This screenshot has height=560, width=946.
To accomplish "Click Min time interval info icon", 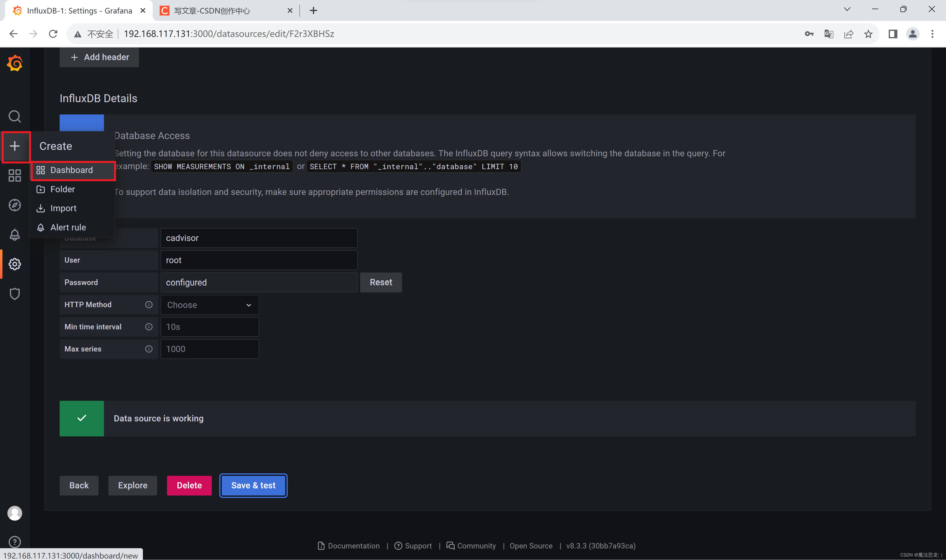I will (149, 327).
